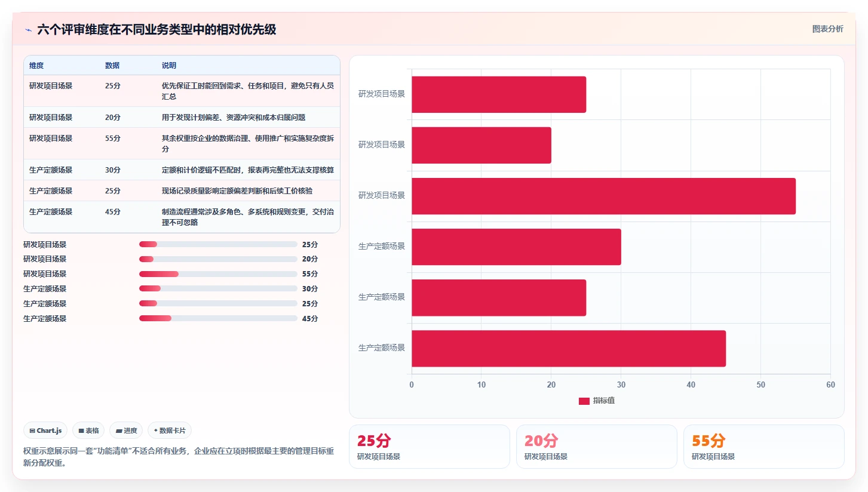868x492 pixels.
Task: Select the 数据卡片 tag chip
Action: click(x=170, y=430)
